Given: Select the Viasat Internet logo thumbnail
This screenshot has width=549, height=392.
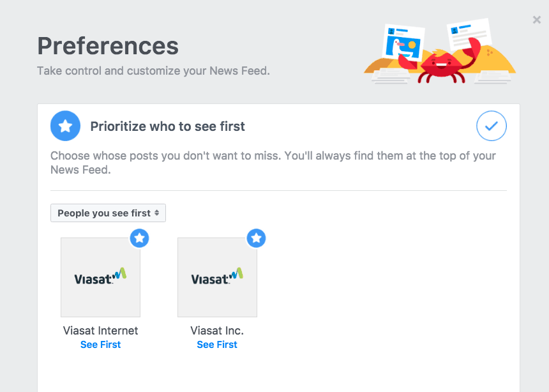Looking at the screenshot, I should [100, 278].
